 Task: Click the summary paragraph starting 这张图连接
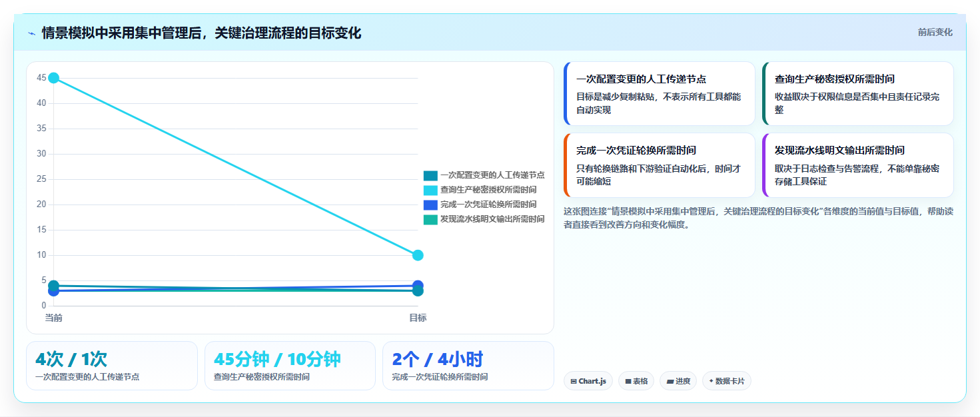758,218
